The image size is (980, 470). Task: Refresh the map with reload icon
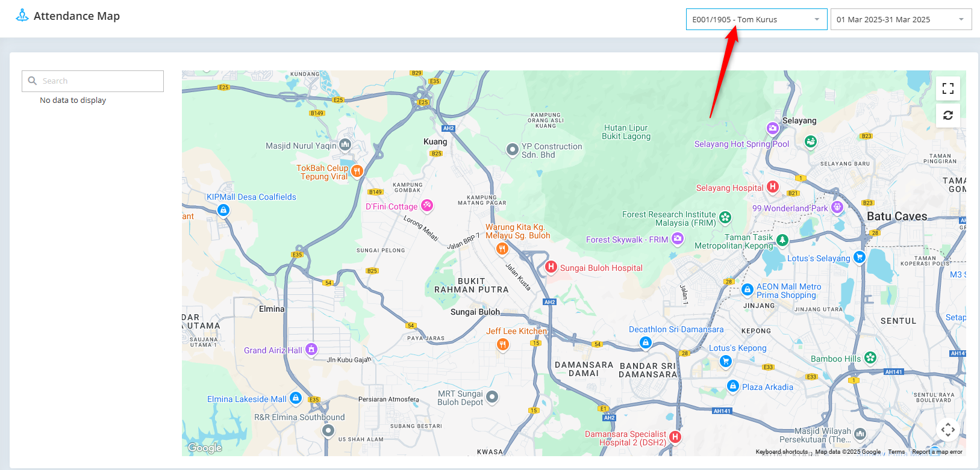(948, 115)
